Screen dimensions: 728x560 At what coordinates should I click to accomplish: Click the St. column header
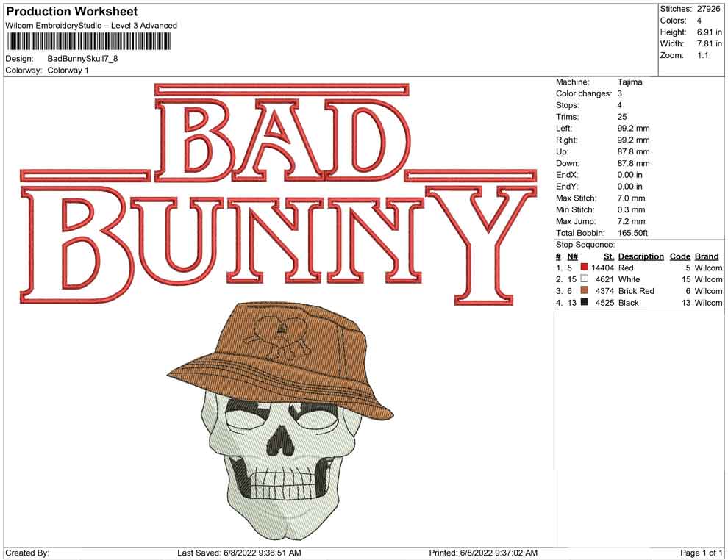[x=609, y=256]
